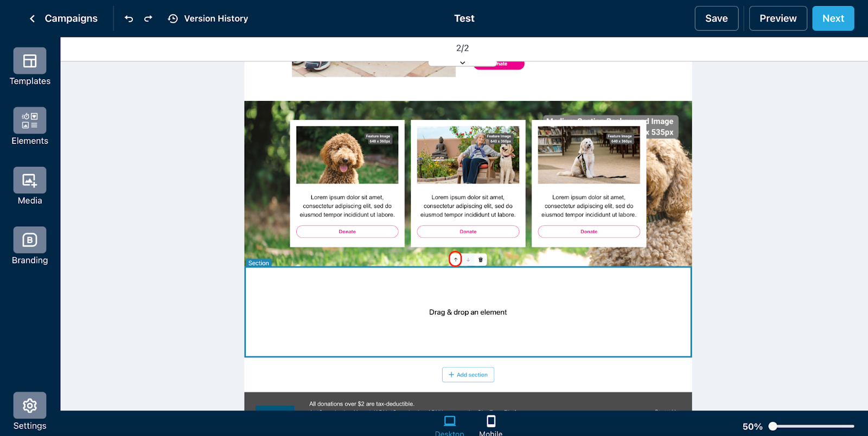This screenshot has height=436, width=868.
Task: Select the brown poodle feature image
Action: 347,155
